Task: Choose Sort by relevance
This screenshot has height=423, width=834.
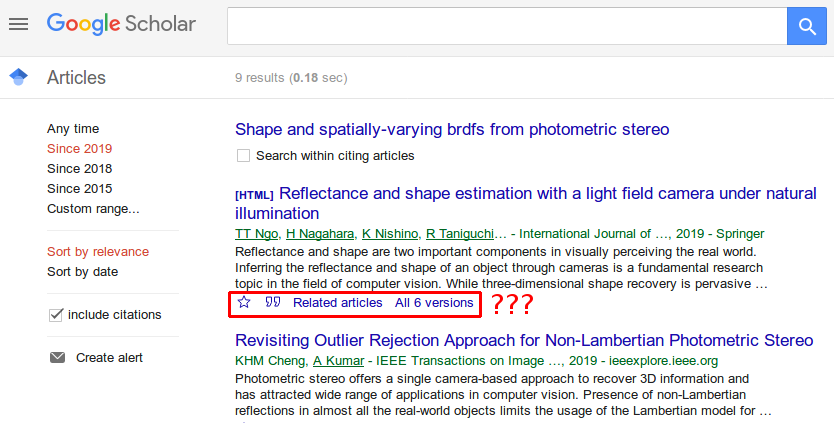Action: click(97, 252)
